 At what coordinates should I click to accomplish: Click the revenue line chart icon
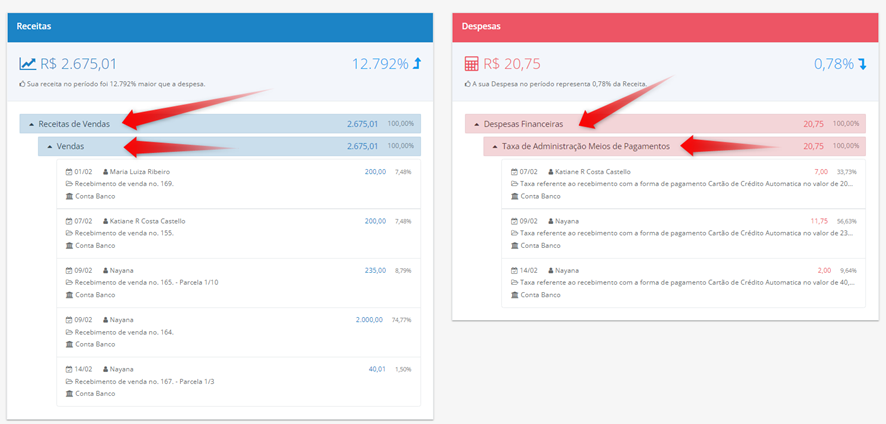(x=28, y=64)
